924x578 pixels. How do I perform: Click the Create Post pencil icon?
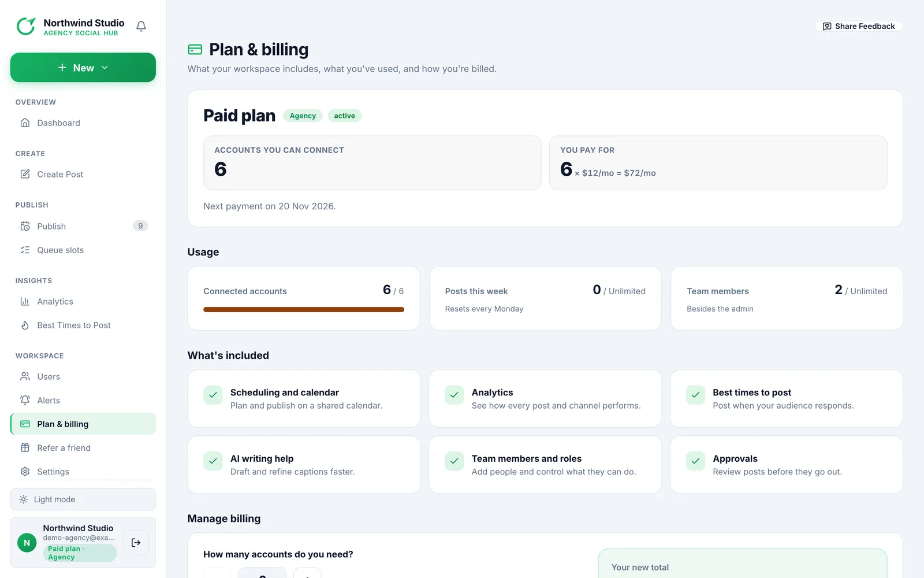(x=25, y=175)
